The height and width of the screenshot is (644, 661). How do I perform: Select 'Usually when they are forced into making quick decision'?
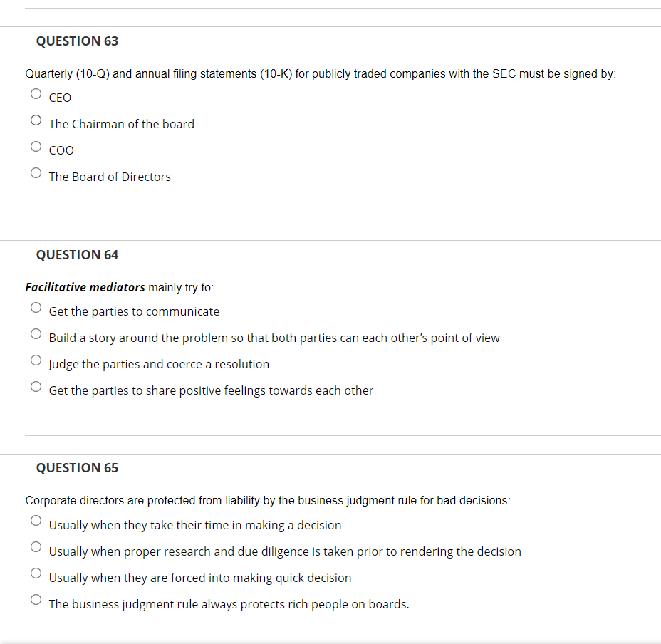(36, 573)
